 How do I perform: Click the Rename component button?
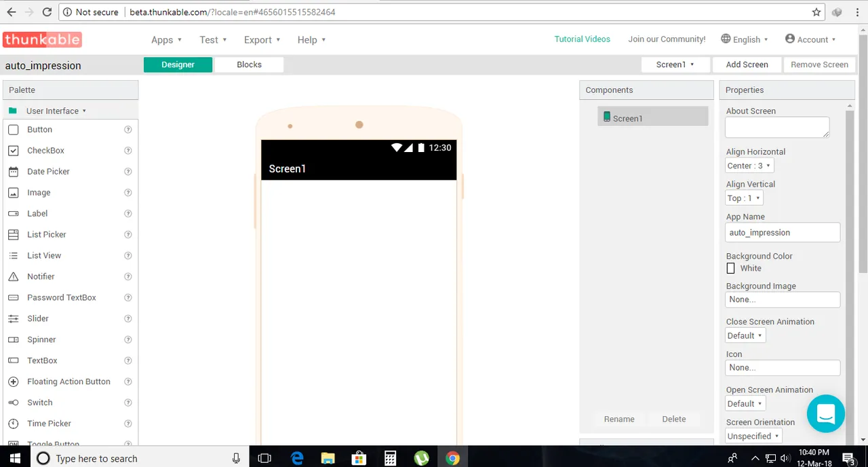(x=619, y=419)
